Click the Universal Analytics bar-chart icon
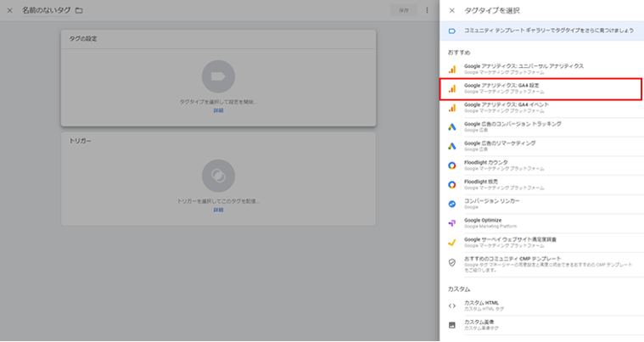The width and height of the screenshot is (644, 342). pos(451,70)
